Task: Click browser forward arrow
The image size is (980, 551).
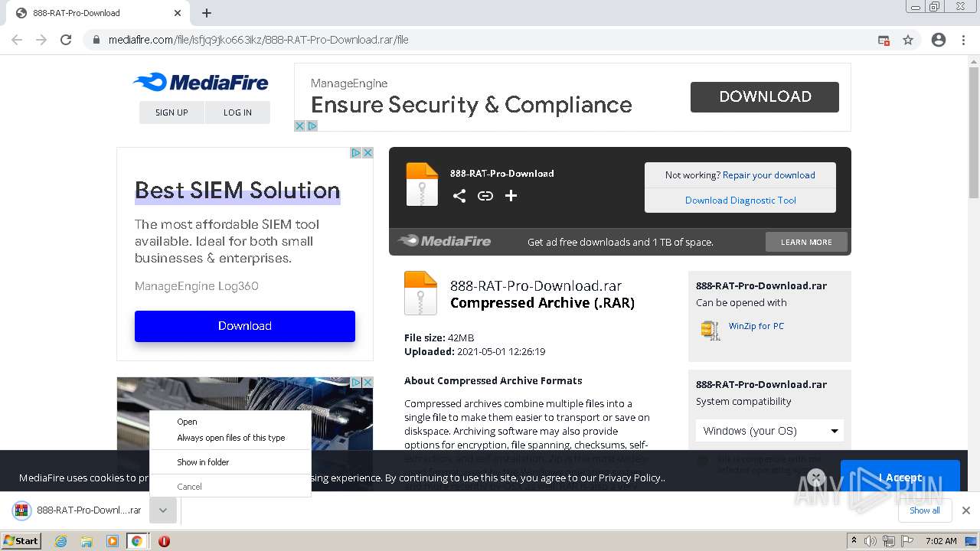Action: tap(41, 40)
